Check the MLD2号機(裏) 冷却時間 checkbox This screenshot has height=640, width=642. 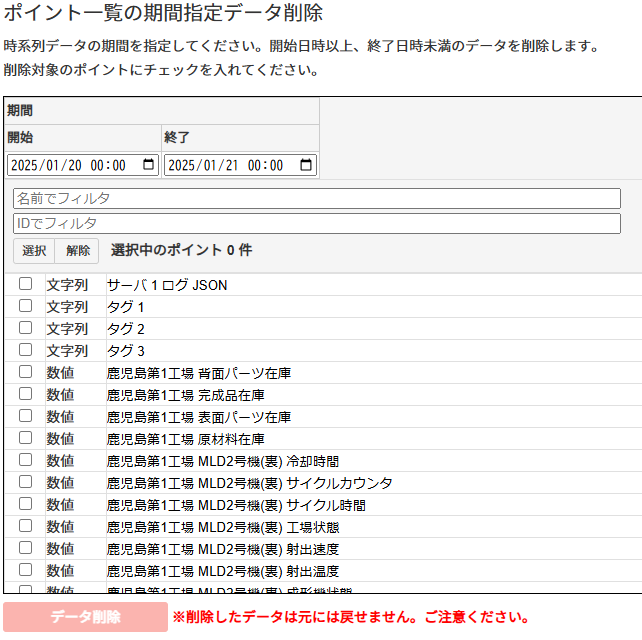click(25, 460)
